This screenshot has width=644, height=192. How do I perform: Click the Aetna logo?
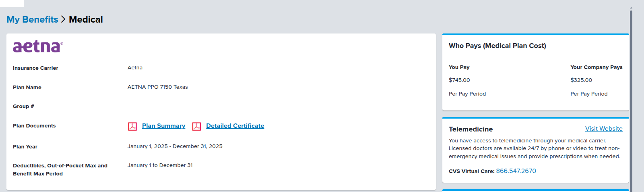coord(38,46)
